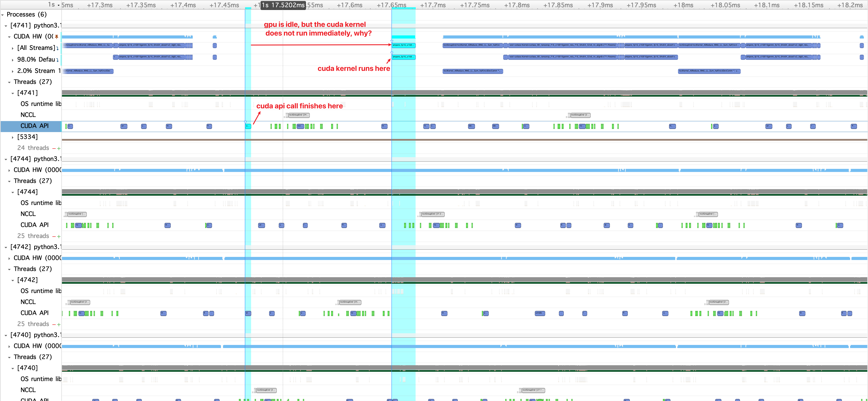Click green plus next to 24 threads

59,148
